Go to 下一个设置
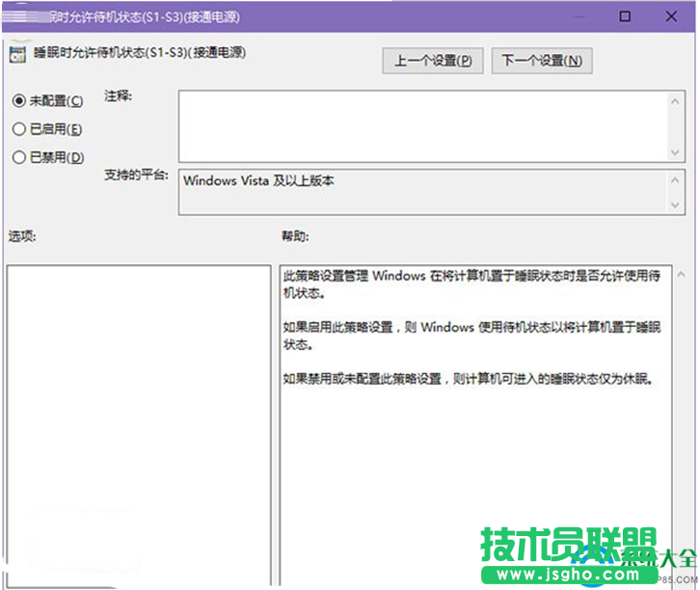The height and width of the screenshot is (590, 700). coord(541,60)
